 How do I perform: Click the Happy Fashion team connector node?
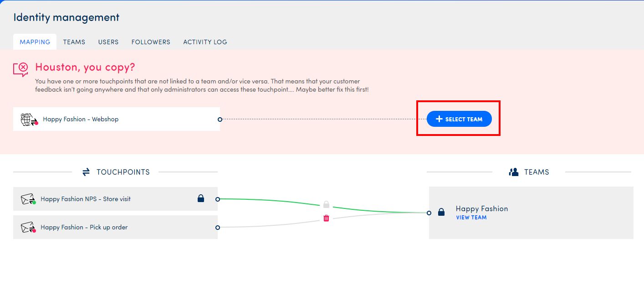tap(429, 213)
